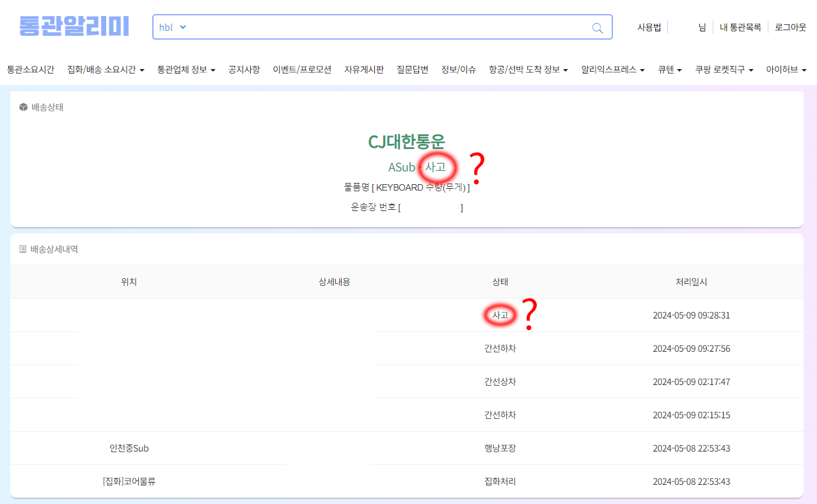Click timestamp 2024-05-09 09:28:31
This screenshot has width=817, height=504.
point(691,315)
